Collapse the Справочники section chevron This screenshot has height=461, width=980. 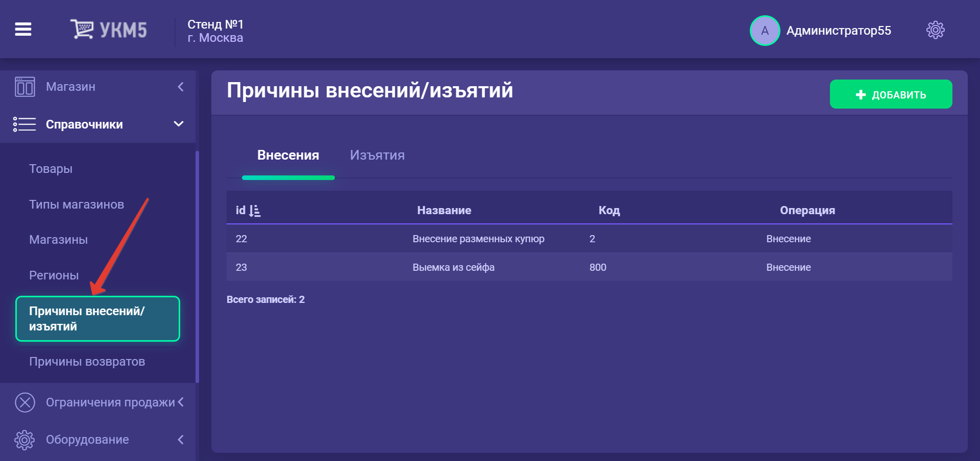[179, 124]
